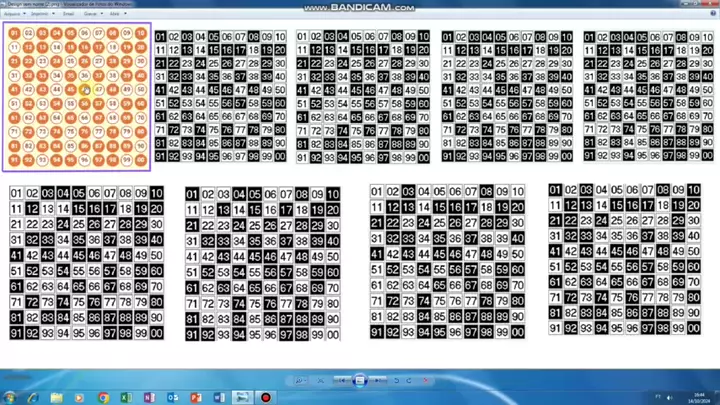The image size is (720, 405).
Task: Start the slideshow with the center button
Action: (x=361, y=381)
